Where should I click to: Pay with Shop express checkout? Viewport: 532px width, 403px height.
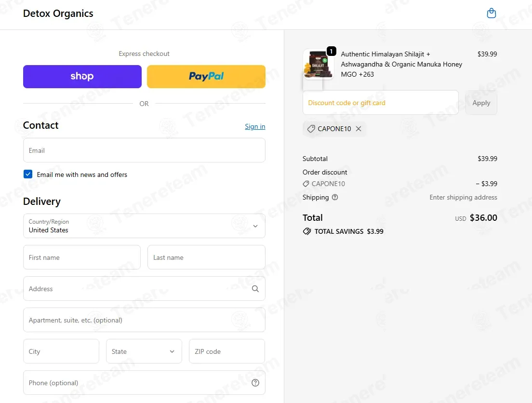pyautogui.click(x=82, y=76)
